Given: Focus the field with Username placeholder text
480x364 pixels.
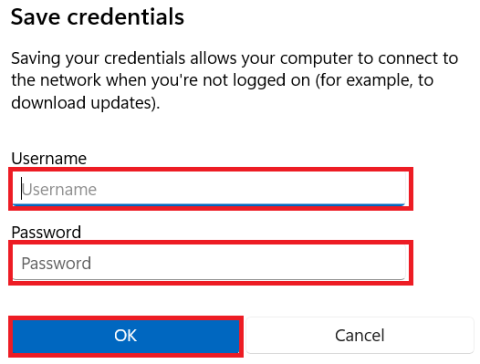Looking at the screenshot, I should pos(209,189).
